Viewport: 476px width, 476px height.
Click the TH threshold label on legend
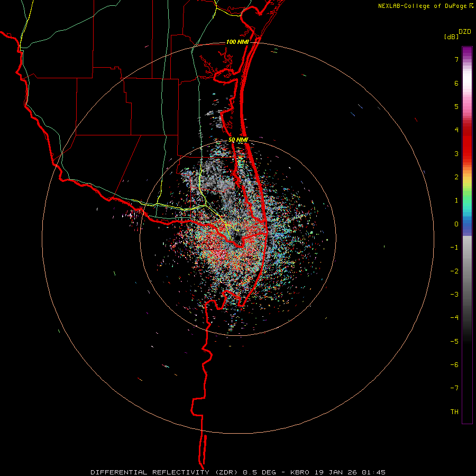point(454,412)
